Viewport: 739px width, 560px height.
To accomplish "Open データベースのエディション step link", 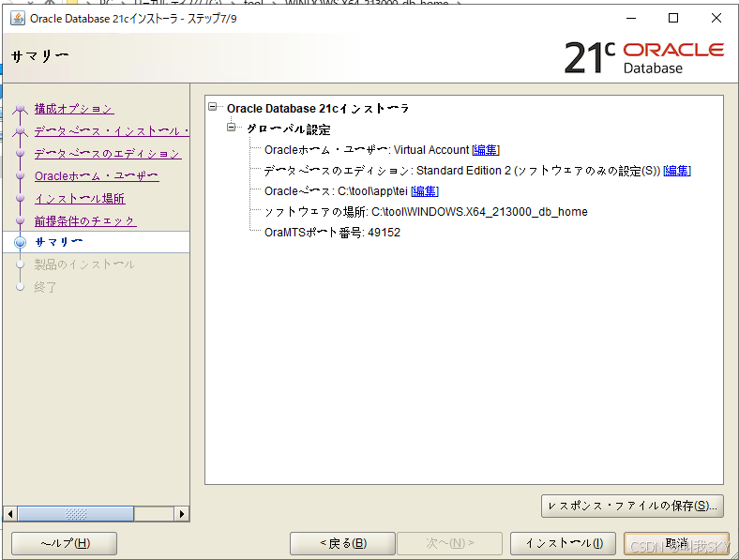I will (x=108, y=154).
